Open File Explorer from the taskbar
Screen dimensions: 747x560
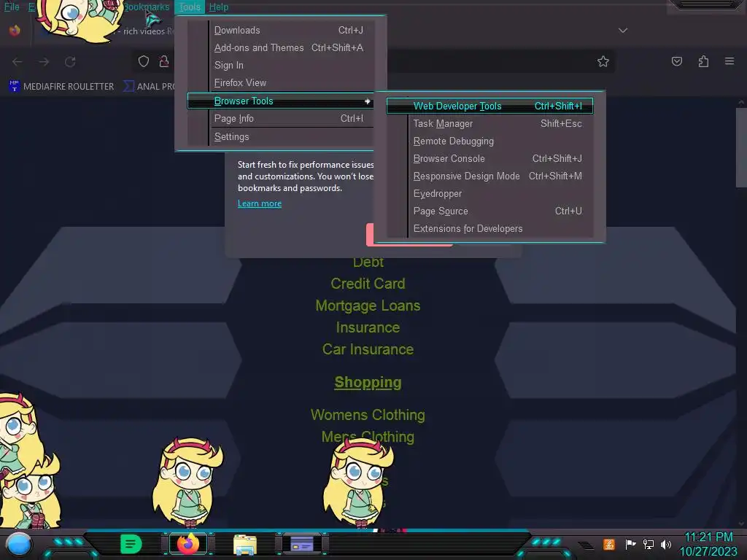[245, 544]
